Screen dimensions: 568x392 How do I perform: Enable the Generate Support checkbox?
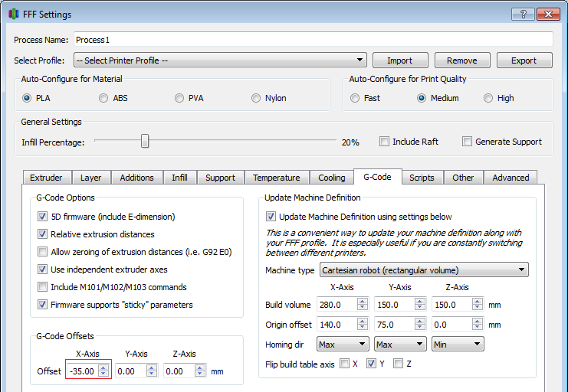pos(467,141)
